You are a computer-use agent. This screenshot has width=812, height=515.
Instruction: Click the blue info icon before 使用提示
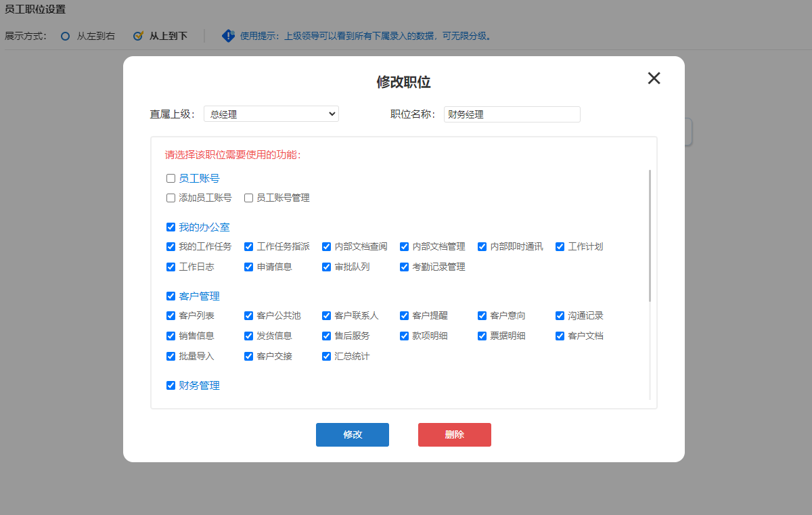[x=229, y=36]
